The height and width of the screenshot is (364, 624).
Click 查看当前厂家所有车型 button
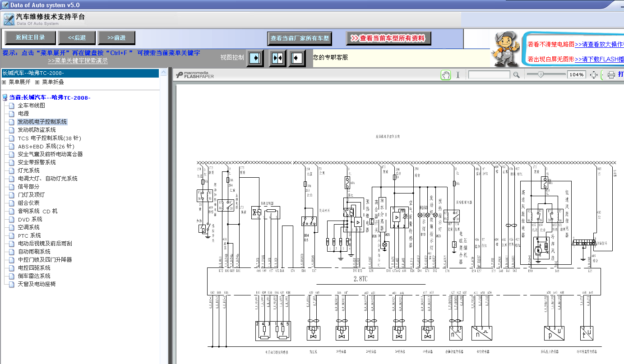[x=300, y=38]
